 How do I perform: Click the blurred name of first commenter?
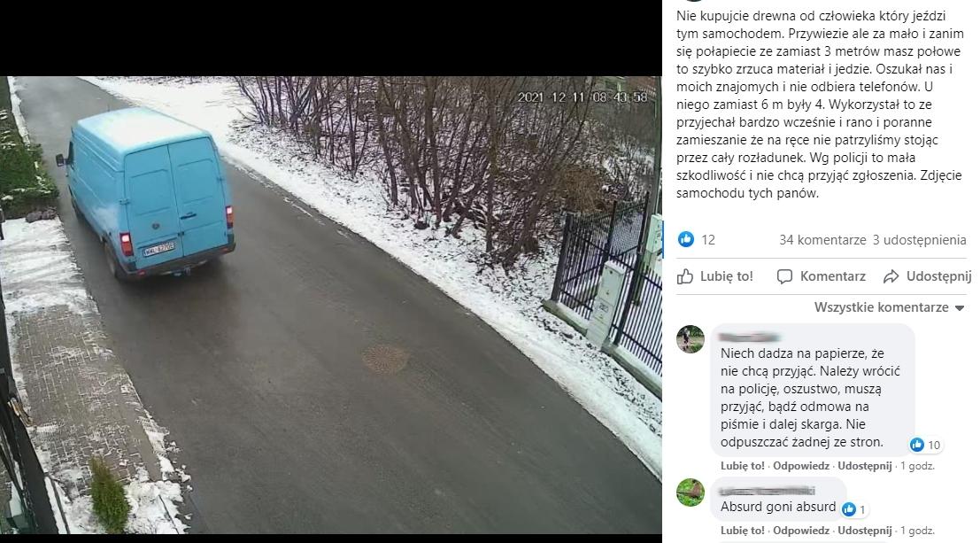(x=749, y=337)
